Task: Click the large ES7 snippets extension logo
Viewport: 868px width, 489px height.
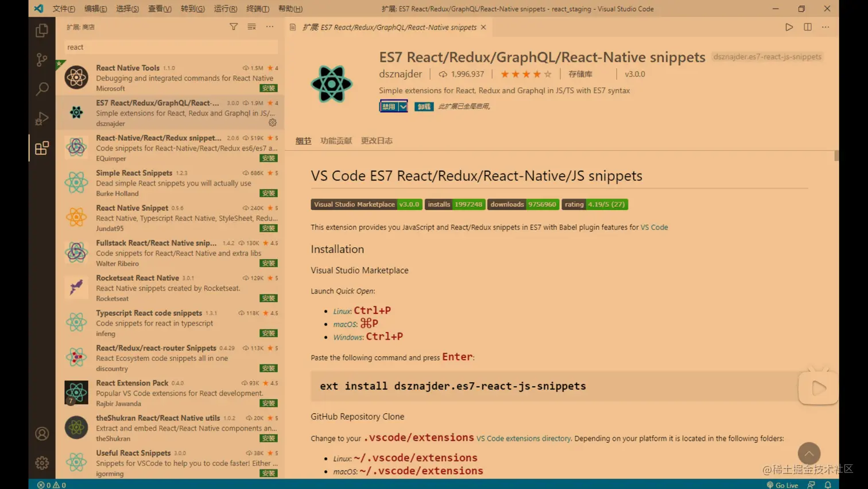Action: 332,84
